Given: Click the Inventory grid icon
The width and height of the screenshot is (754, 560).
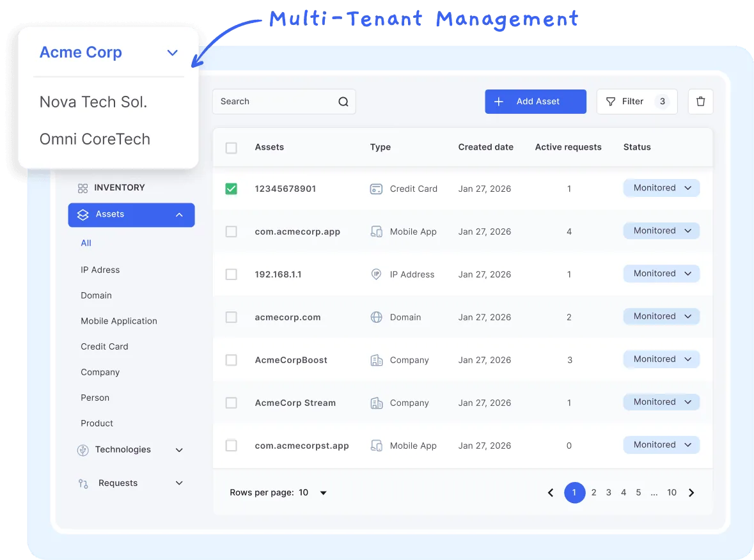Looking at the screenshot, I should (x=82, y=188).
